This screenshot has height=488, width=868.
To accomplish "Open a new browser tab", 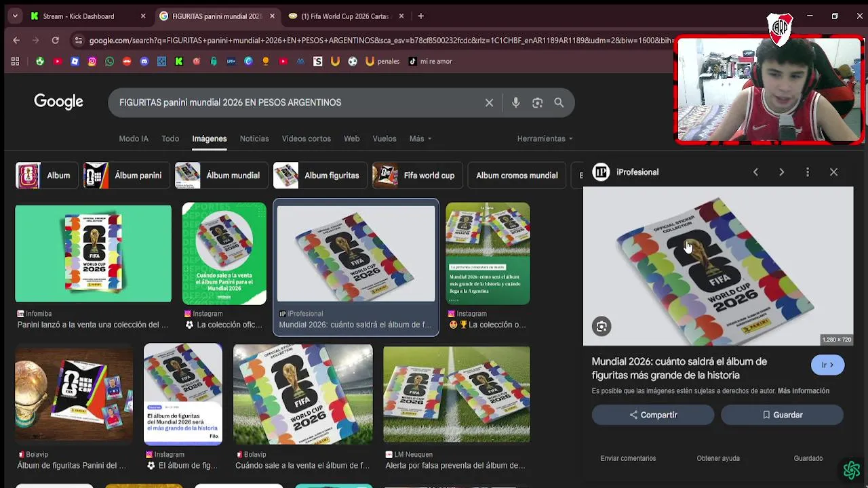I will (x=420, y=16).
